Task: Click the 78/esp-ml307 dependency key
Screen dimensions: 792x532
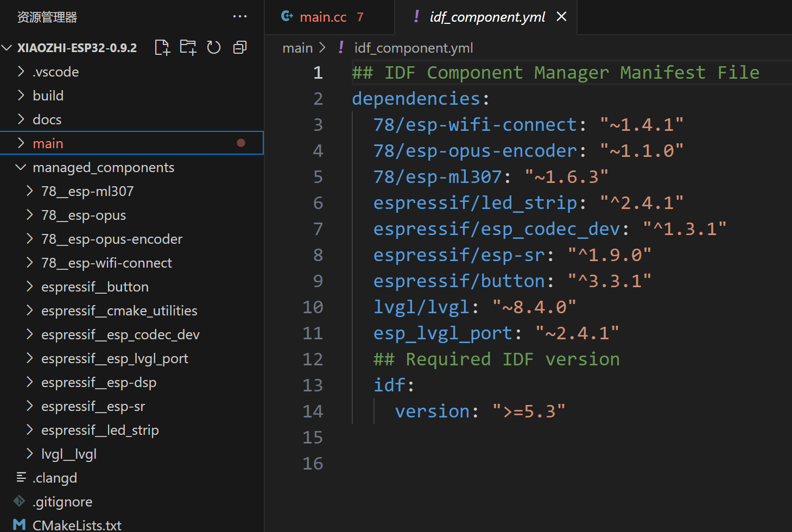Action: coord(438,177)
